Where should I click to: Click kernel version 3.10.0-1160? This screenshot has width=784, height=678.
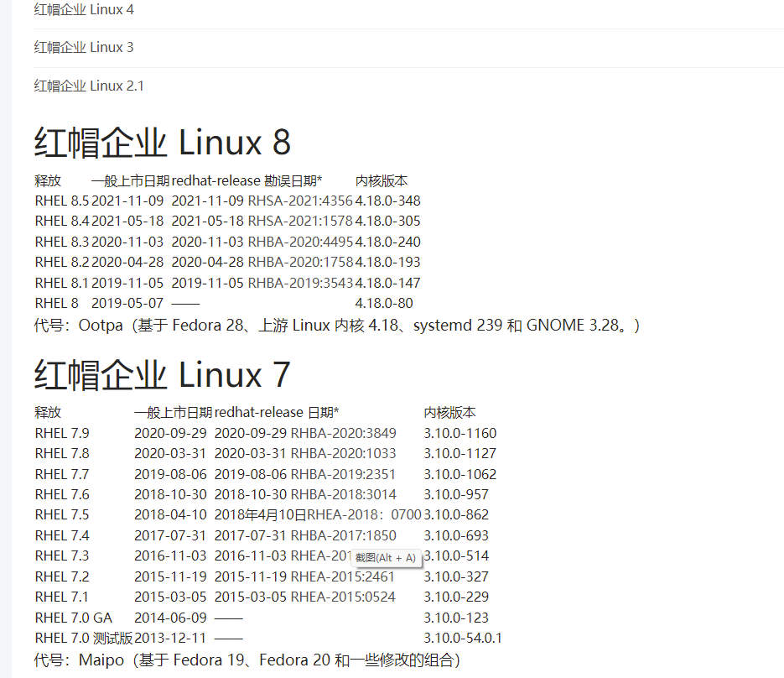click(x=460, y=433)
